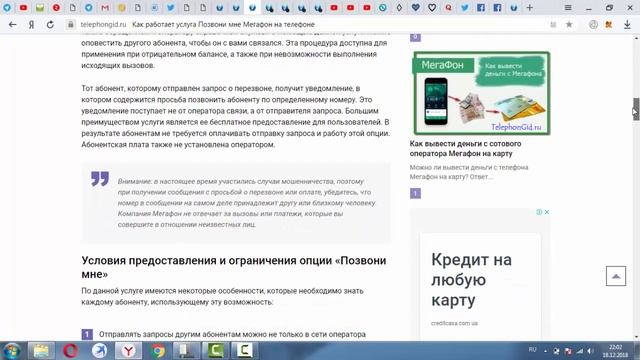Show connection info via the padlock icon
This screenshot has width=640, height=360.
tap(71, 24)
